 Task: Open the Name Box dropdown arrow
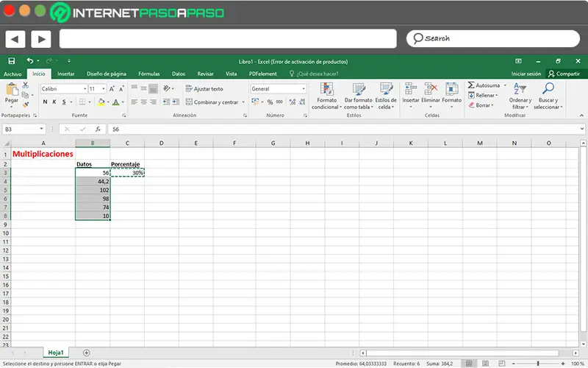41,130
